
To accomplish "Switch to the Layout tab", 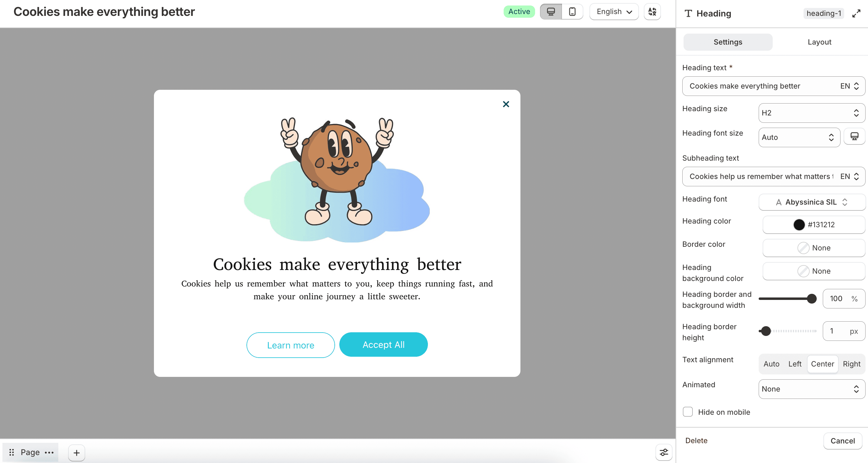I will 819,42.
